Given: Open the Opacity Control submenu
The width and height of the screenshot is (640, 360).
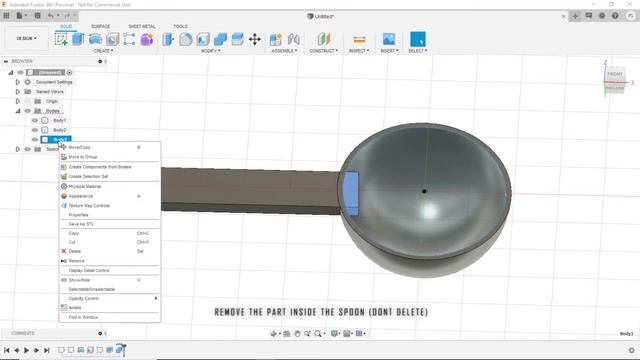Looking at the screenshot, I should coord(110,298).
